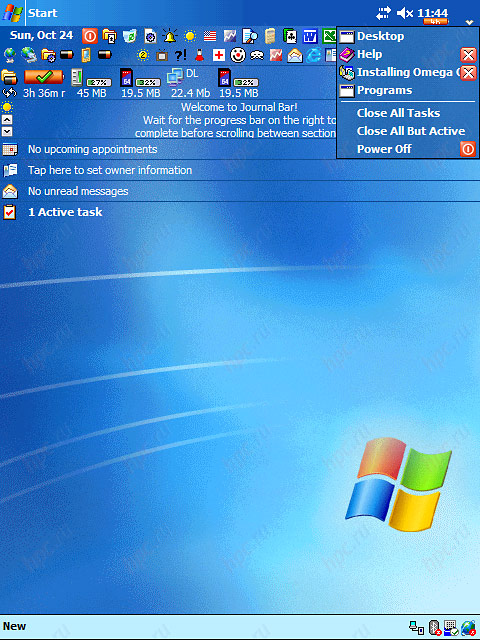The image size is (480, 640).
Task: Choose Close All Tasks
Action: click(398, 113)
